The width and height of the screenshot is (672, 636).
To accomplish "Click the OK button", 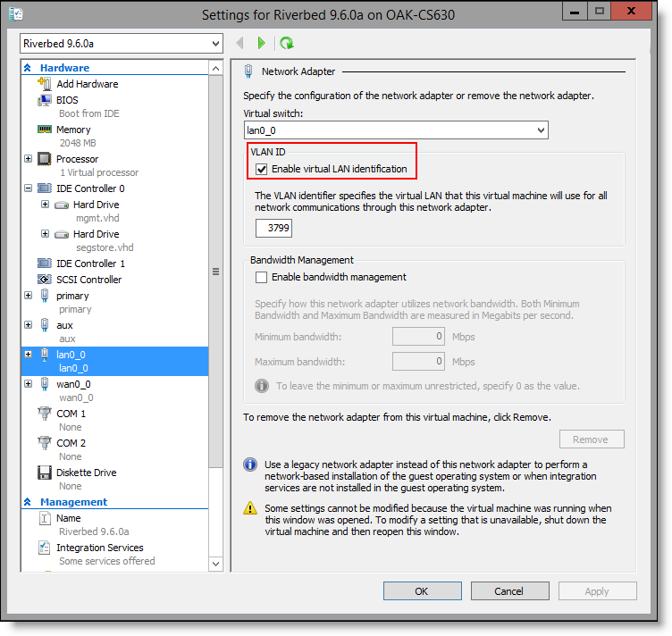I will coord(422,591).
